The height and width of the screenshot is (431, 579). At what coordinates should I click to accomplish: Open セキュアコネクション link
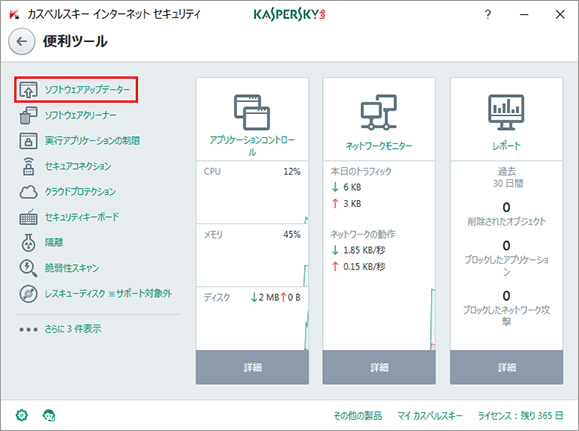click(x=78, y=166)
